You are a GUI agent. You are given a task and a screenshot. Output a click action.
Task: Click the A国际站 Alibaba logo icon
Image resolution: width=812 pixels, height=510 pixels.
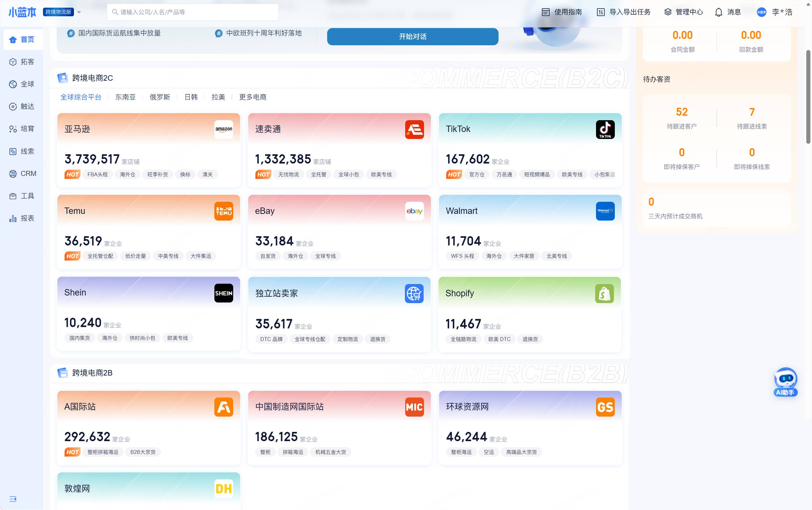tap(224, 407)
